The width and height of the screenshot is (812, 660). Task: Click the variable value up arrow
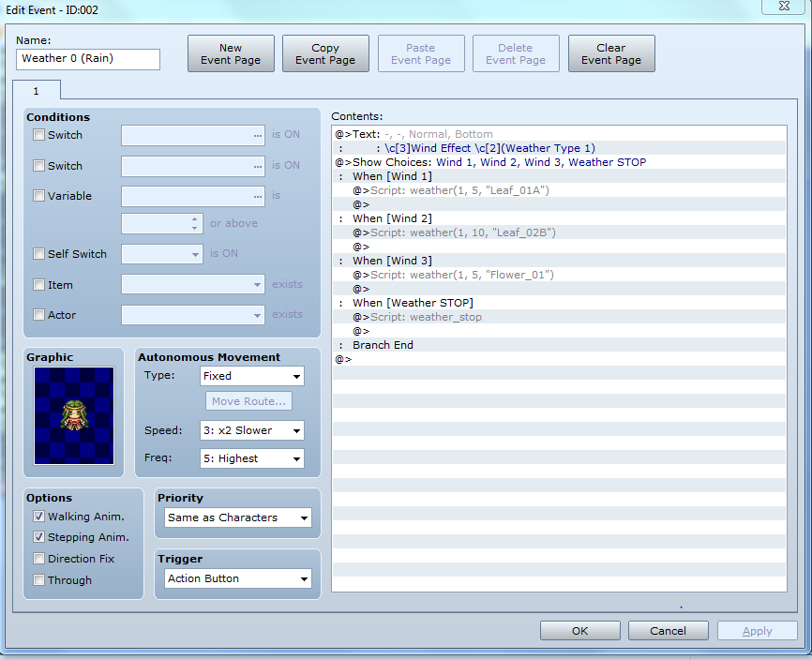(x=194, y=219)
